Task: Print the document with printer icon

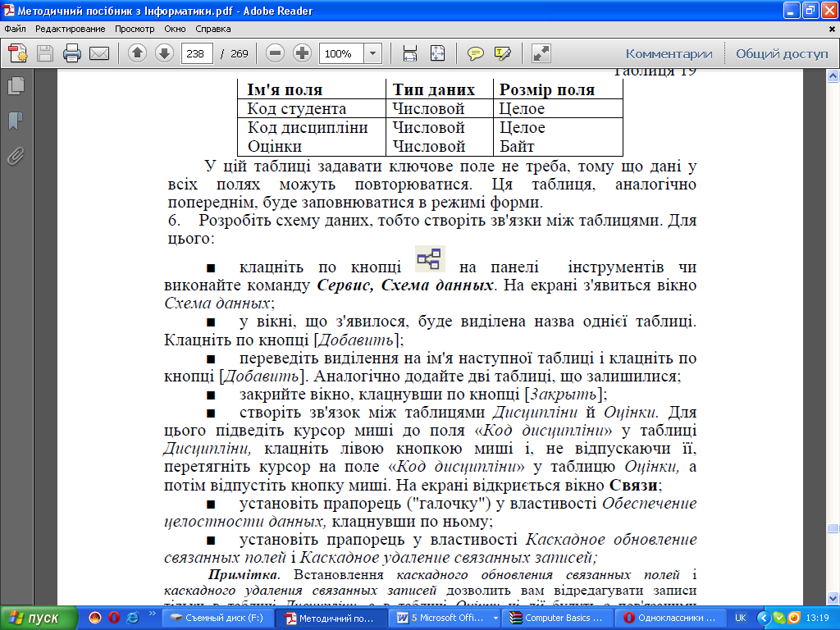Action: 72,53
